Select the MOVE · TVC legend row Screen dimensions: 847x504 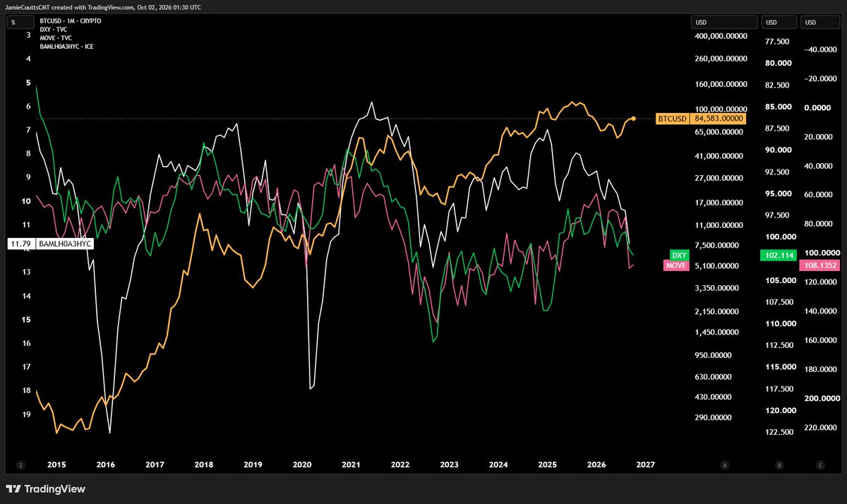click(56, 38)
